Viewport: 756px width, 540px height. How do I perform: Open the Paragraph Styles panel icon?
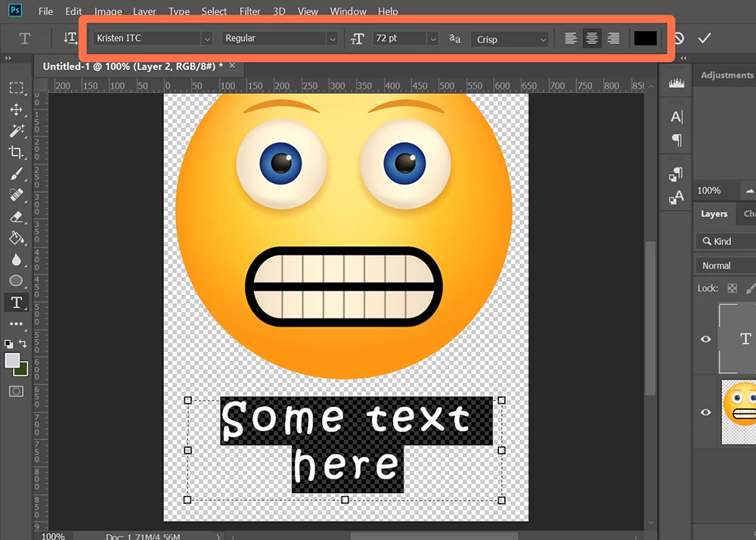point(676,174)
